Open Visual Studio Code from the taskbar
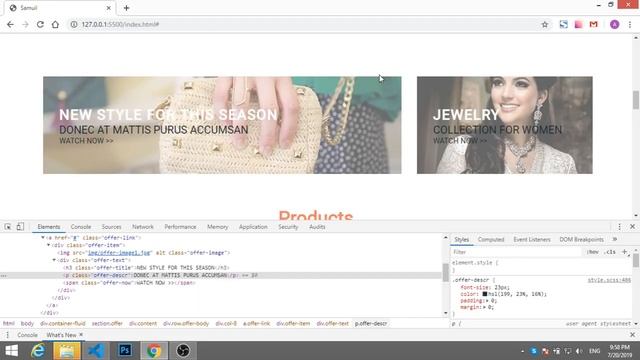The width and height of the screenshot is (640, 360). 96,351
